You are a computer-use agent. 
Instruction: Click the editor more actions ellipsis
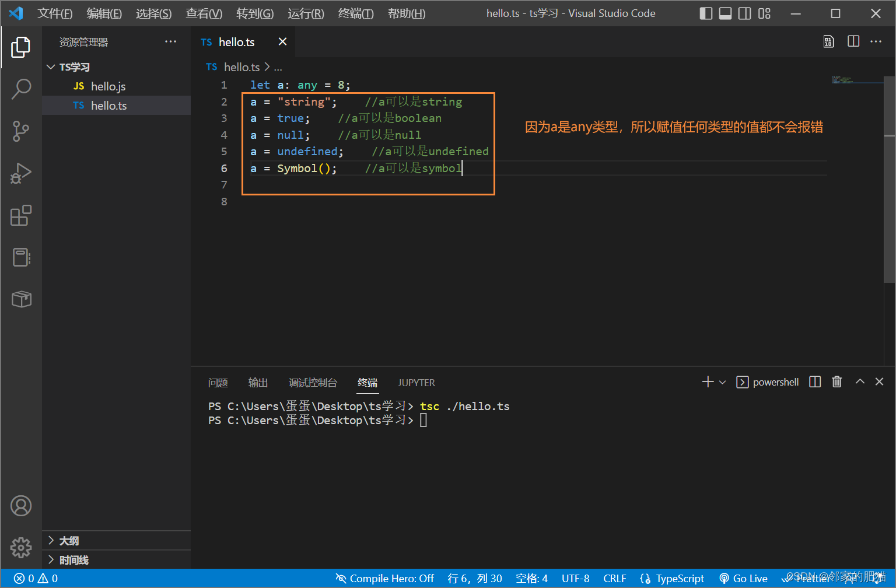point(876,41)
